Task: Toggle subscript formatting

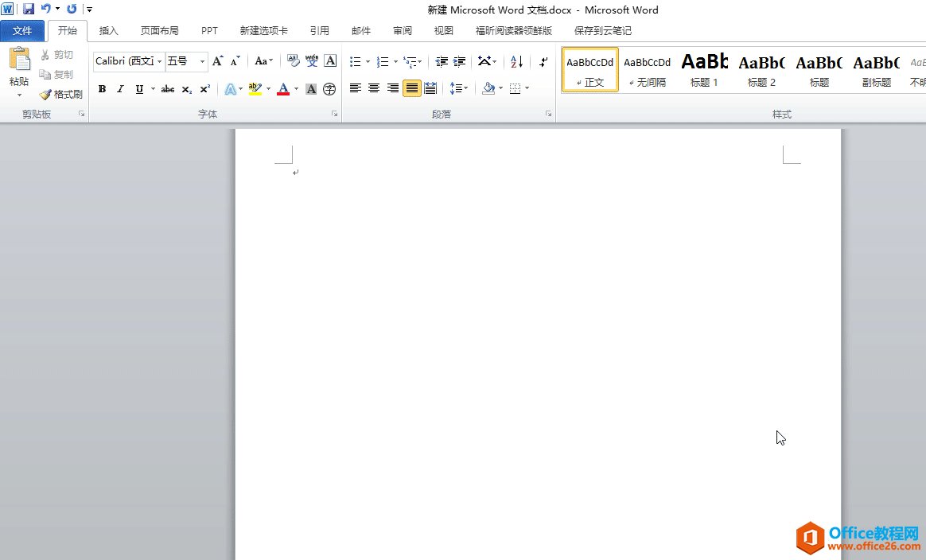Action: 187,89
